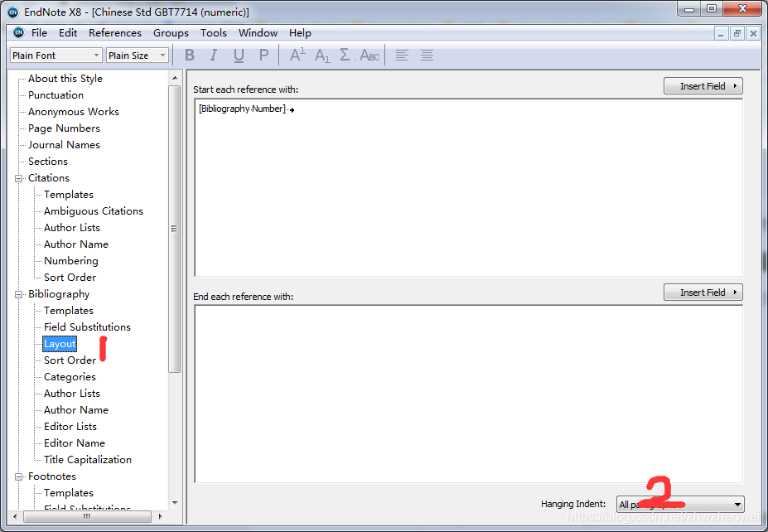768x532 pixels.
Task: Select Ambiguous Citations item
Action: pyautogui.click(x=94, y=211)
